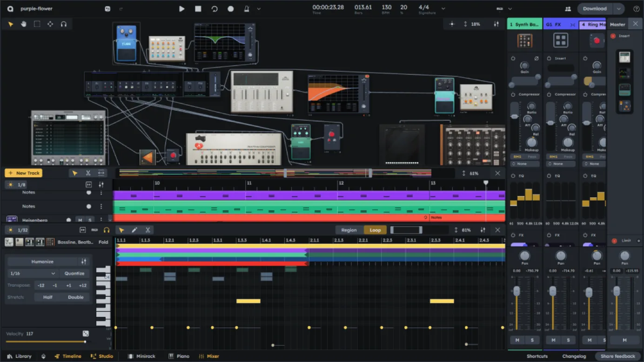The height and width of the screenshot is (362, 644).
Task: Click the Pan knob on Master channel
Action: (x=625, y=255)
